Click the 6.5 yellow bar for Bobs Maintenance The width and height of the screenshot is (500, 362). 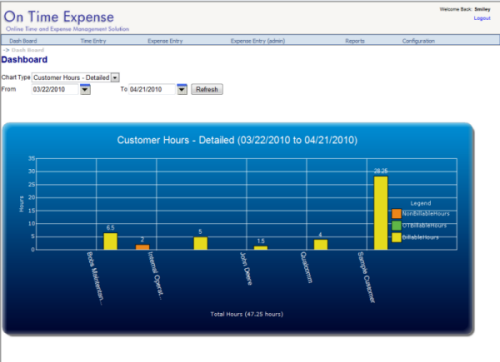click(x=110, y=241)
